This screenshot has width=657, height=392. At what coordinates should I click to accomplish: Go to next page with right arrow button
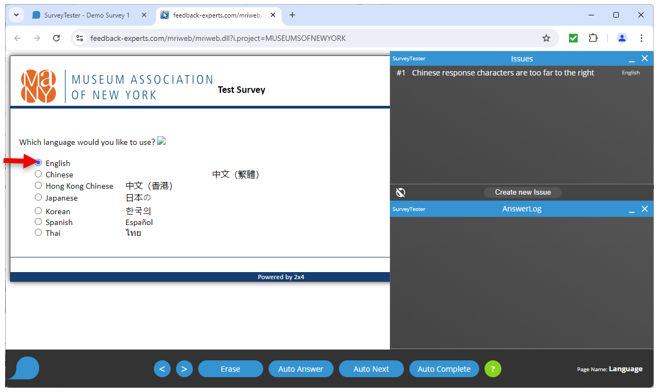184,369
